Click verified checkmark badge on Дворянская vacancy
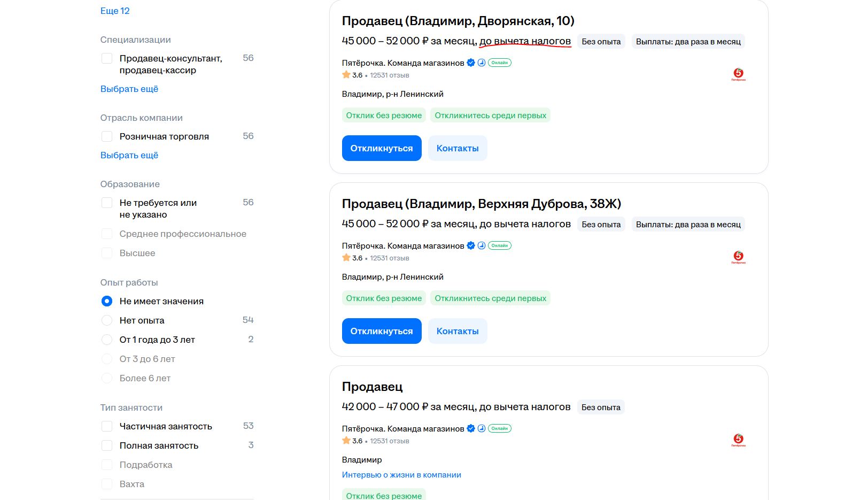Image resolution: width=868 pixels, height=500 pixels. (x=471, y=63)
